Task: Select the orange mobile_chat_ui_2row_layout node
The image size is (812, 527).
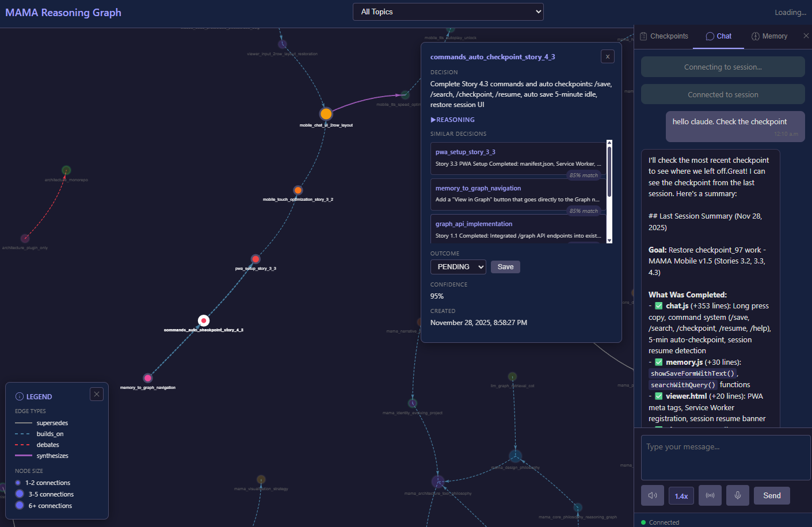Action: pyautogui.click(x=326, y=114)
